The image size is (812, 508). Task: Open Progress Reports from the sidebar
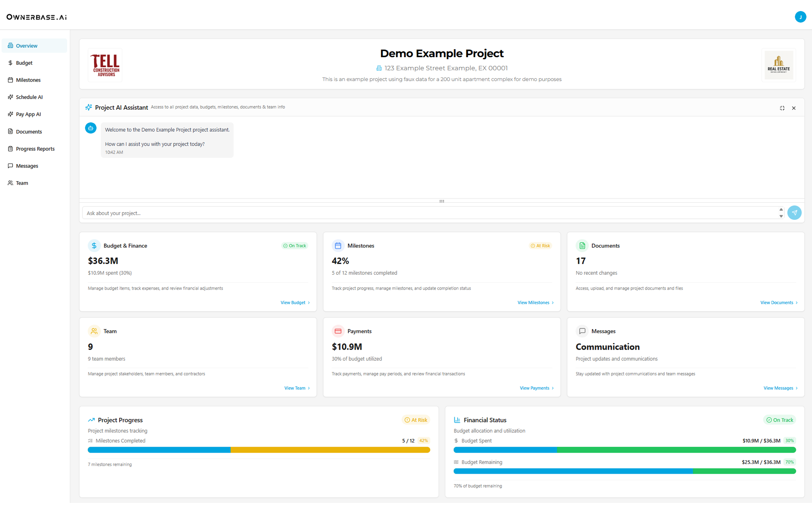tap(35, 149)
